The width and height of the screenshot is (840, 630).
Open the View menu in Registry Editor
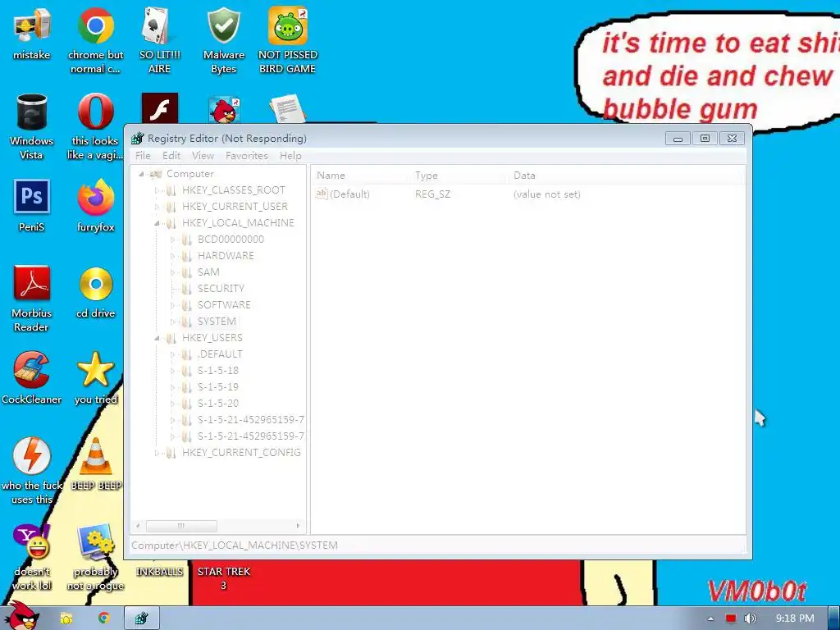[x=203, y=155]
